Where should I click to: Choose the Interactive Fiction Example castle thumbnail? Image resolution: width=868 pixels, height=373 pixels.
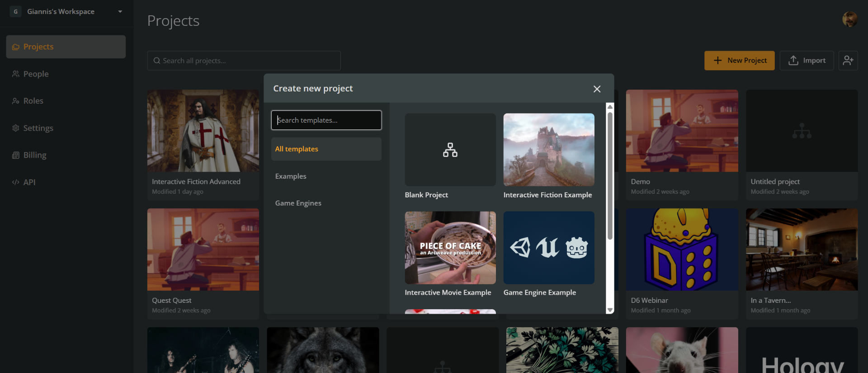549,150
